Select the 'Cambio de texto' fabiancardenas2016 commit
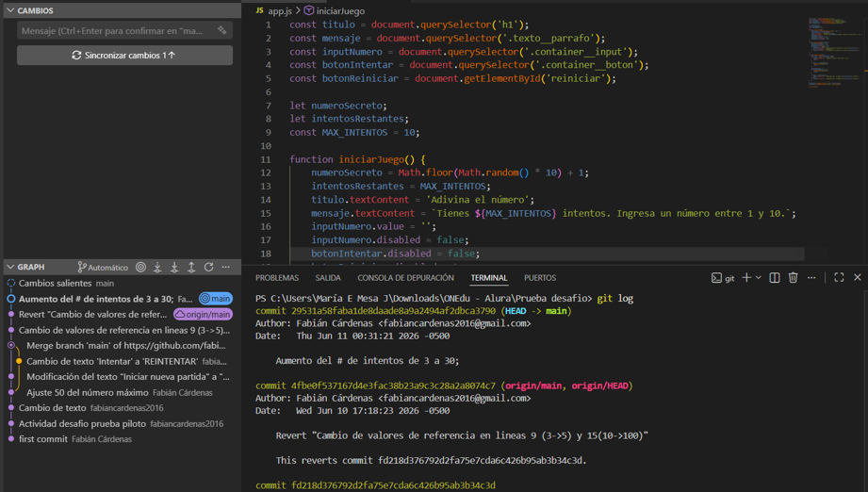The height and width of the screenshot is (492, 868). tap(123, 408)
